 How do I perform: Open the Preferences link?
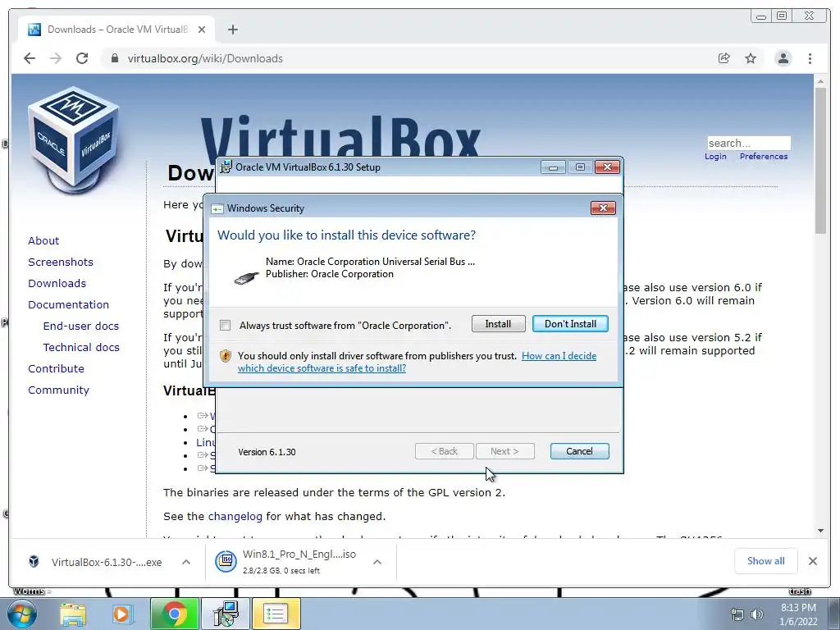pyautogui.click(x=764, y=157)
